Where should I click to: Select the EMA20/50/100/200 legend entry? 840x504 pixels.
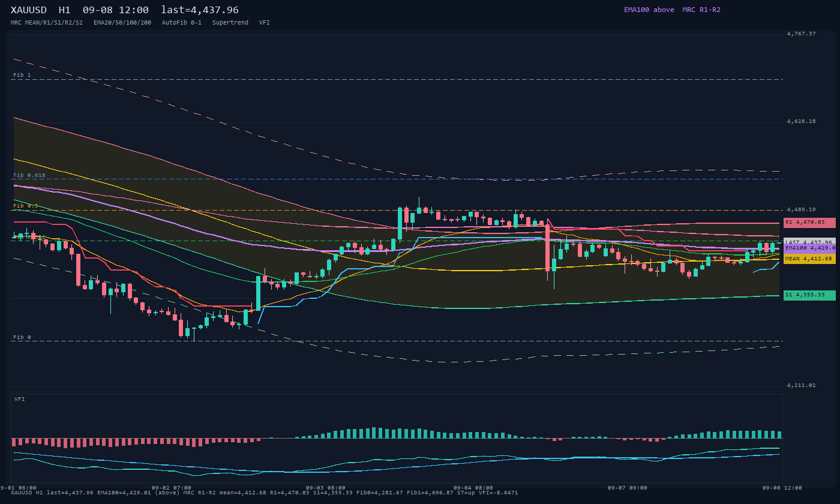pyautogui.click(x=122, y=23)
